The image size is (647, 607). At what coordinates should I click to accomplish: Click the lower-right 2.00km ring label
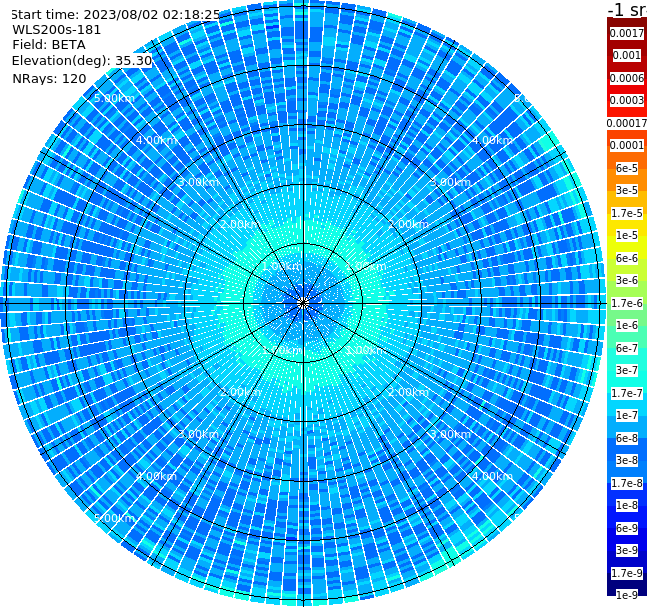pyautogui.click(x=408, y=392)
